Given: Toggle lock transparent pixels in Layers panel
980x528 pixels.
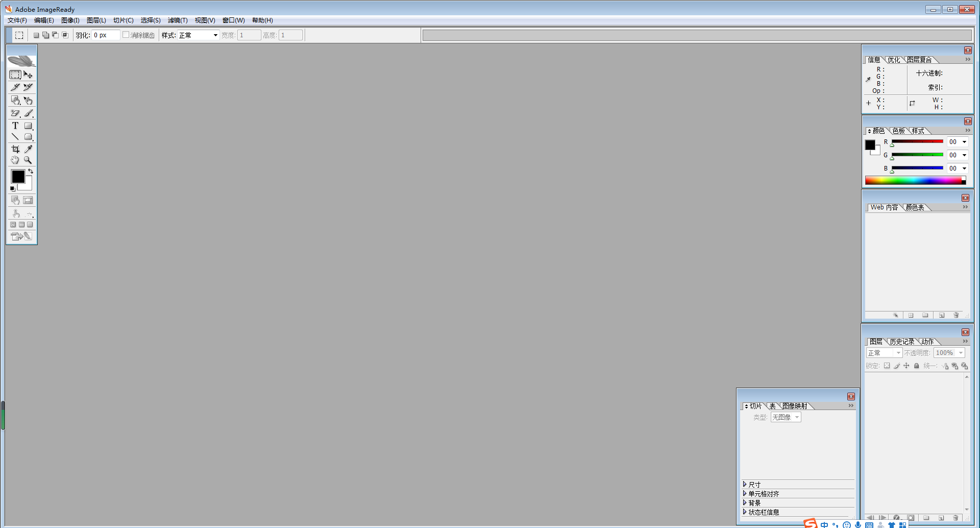Looking at the screenshot, I should click(887, 366).
